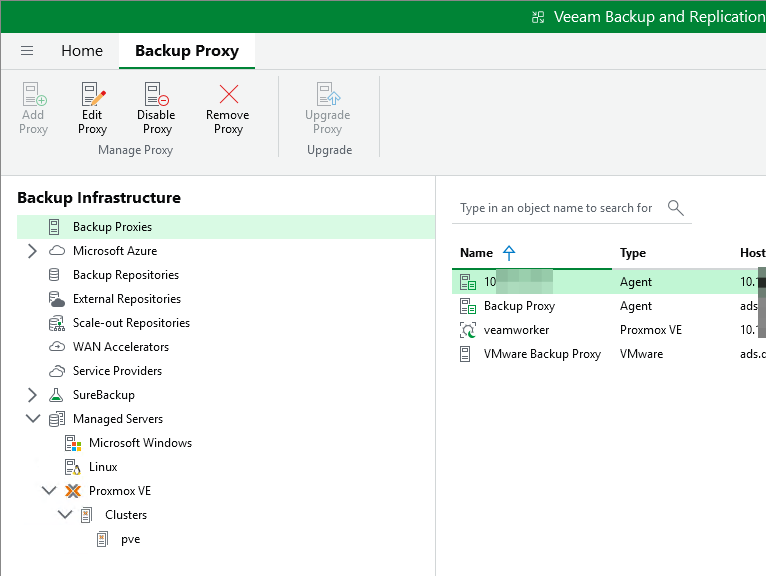This screenshot has height=576, width=766.
Task: Click the WAN Accelerators cloud icon
Action: click(57, 346)
